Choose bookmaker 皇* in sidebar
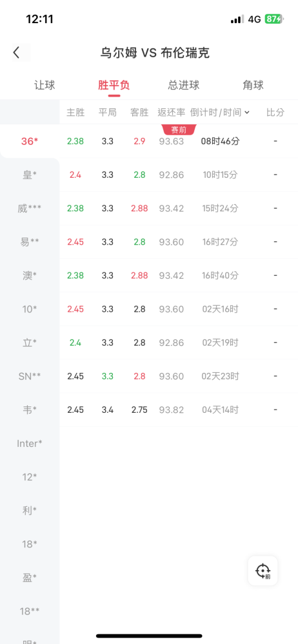Screen dimensions: 298x644 (x=30, y=175)
